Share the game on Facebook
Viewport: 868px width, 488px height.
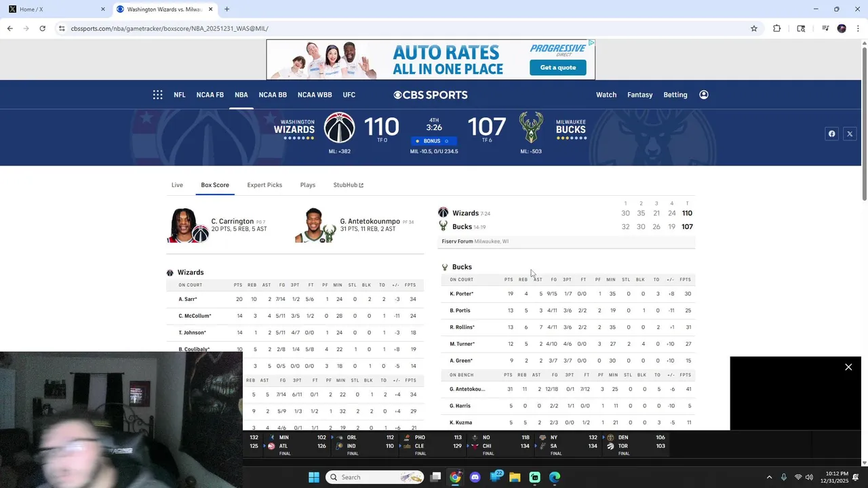pos(831,134)
